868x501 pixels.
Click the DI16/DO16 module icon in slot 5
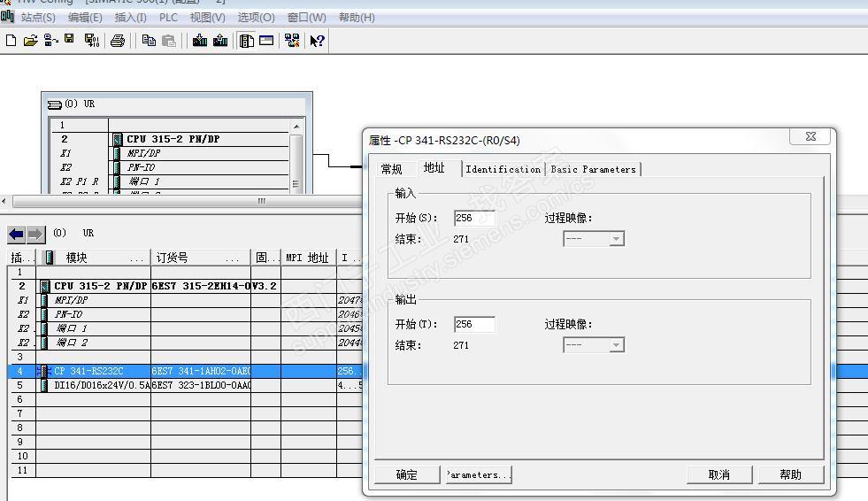pyautogui.click(x=44, y=385)
